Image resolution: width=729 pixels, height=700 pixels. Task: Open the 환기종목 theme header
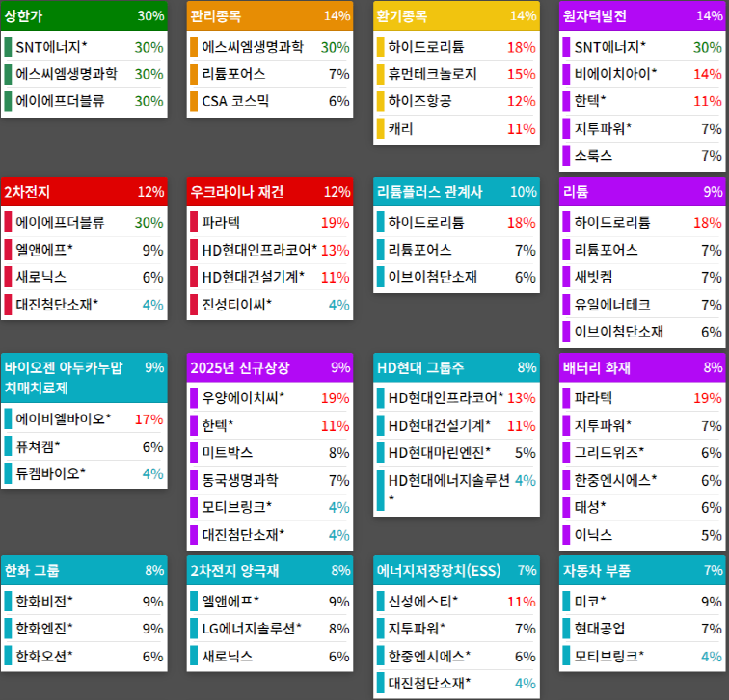click(x=456, y=15)
